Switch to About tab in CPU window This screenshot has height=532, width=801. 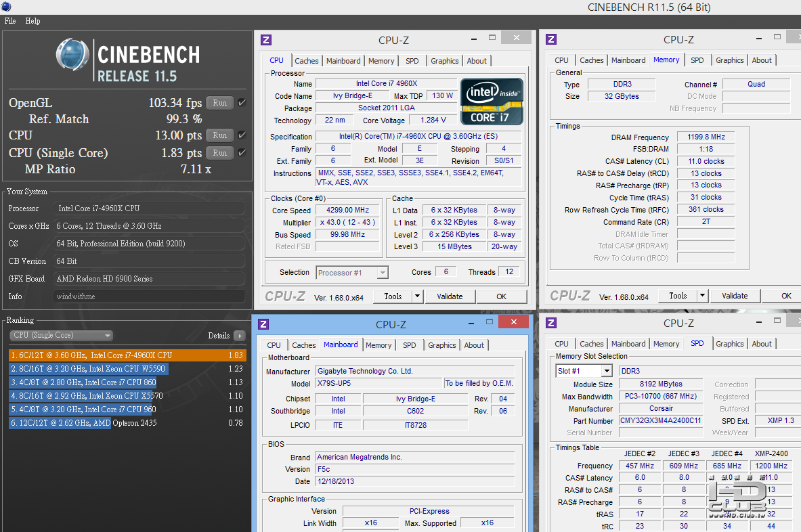pos(477,61)
